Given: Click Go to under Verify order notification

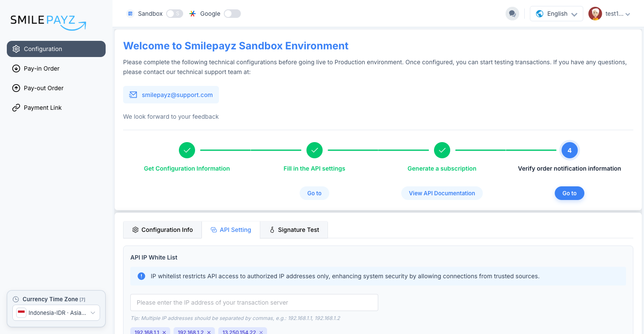Looking at the screenshot, I should tap(569, 193).
